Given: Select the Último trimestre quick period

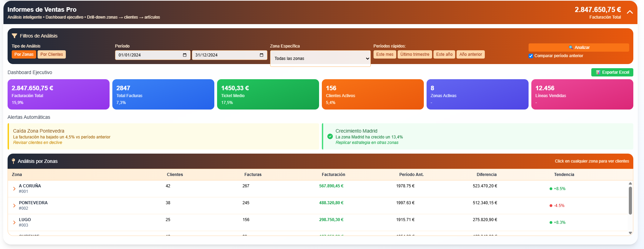Looking at the screenshot, I should click(x=415, y=54).
